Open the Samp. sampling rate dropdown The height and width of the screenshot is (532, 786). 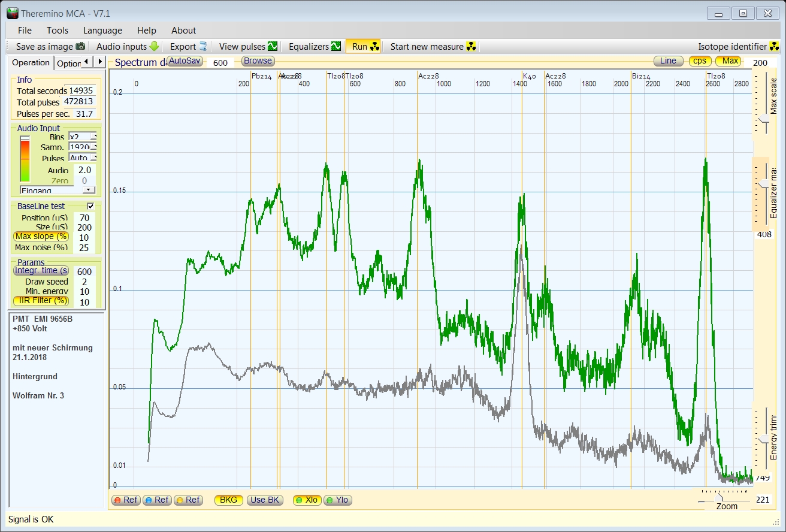[x=83, y=147]
